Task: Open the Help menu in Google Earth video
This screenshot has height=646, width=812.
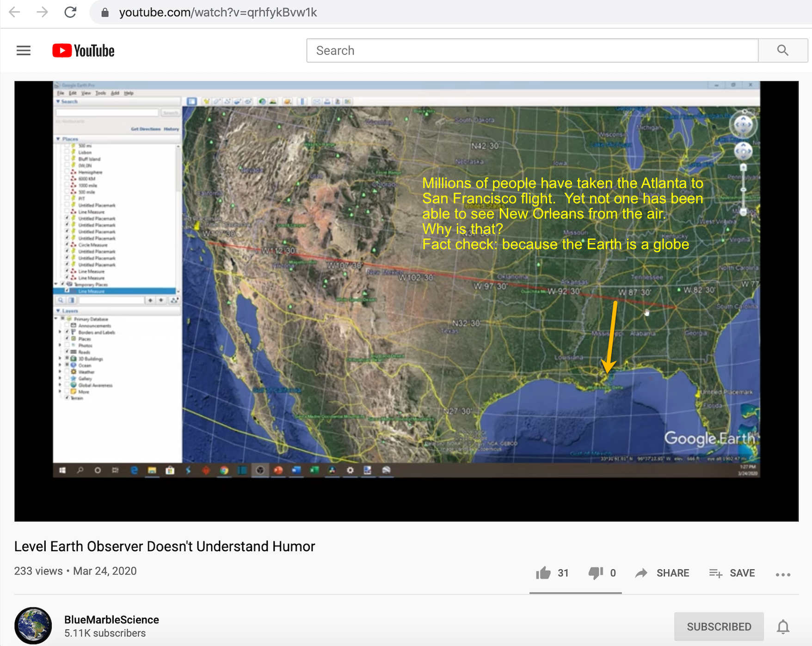Action: click(129, 93)
